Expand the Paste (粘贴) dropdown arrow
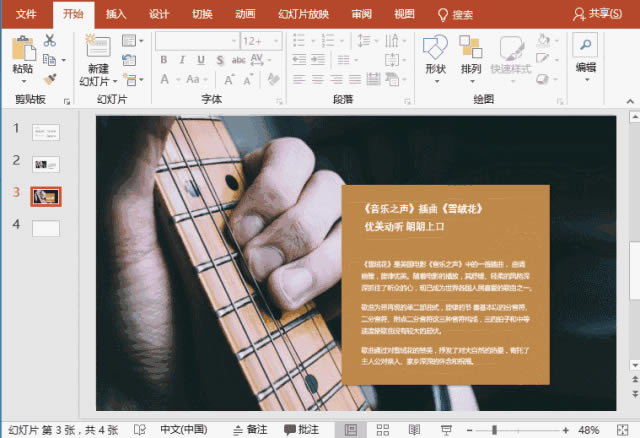Viewport: 640px width, 438px height. 24,82
